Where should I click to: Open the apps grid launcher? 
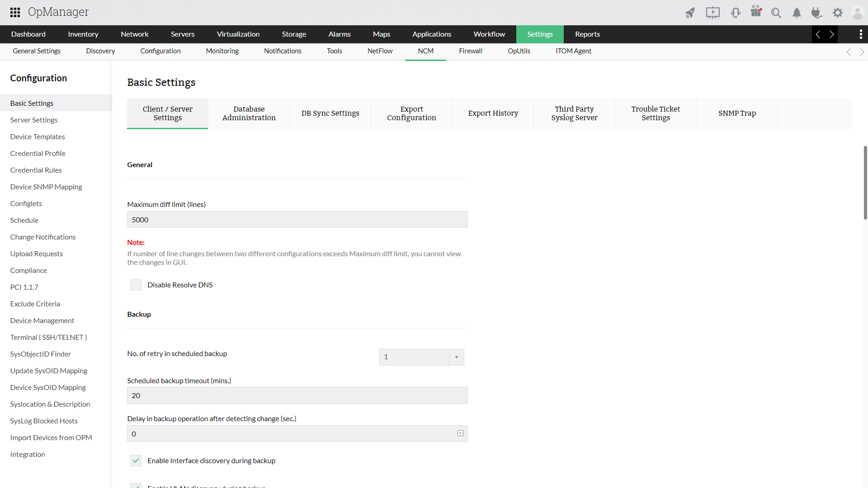(x=15, y=12)
